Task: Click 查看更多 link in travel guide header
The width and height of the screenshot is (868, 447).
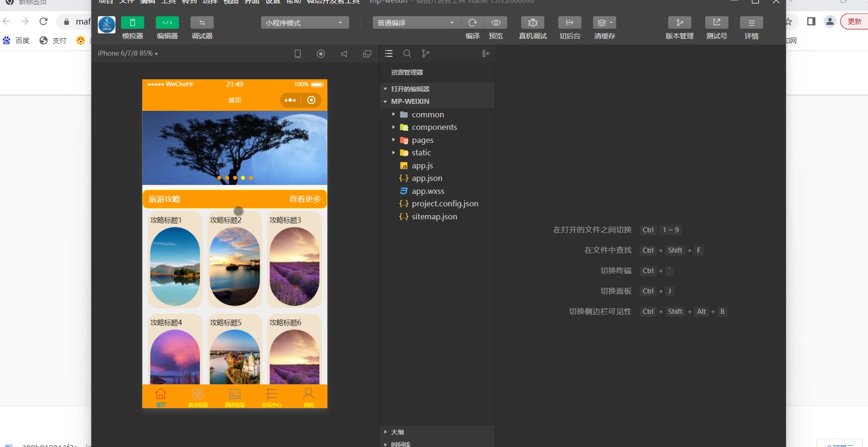Action: (305, 199)
